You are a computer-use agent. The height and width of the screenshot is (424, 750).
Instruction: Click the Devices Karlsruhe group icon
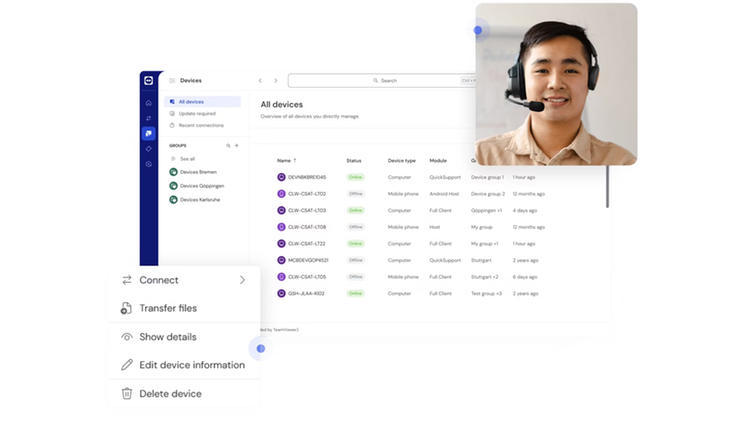(x=173, y=200)
